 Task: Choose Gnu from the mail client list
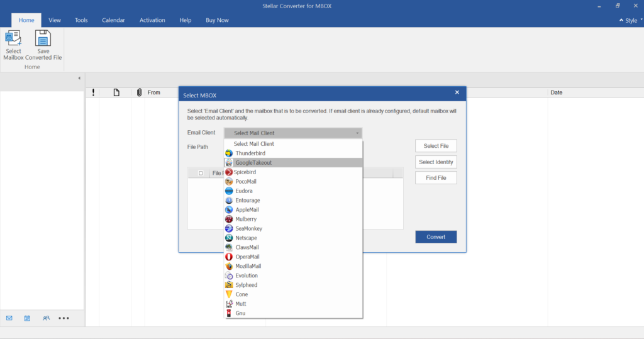tap(293, 313)
